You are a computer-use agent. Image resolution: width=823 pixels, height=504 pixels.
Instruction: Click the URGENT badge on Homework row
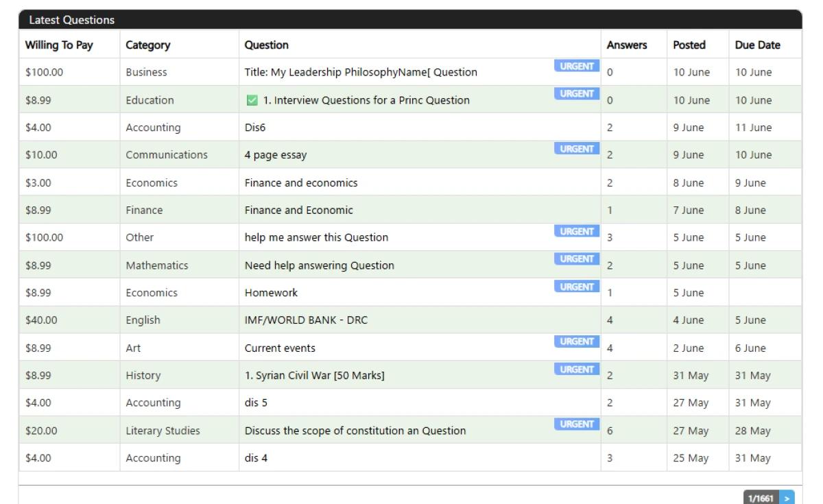(577, 287)
